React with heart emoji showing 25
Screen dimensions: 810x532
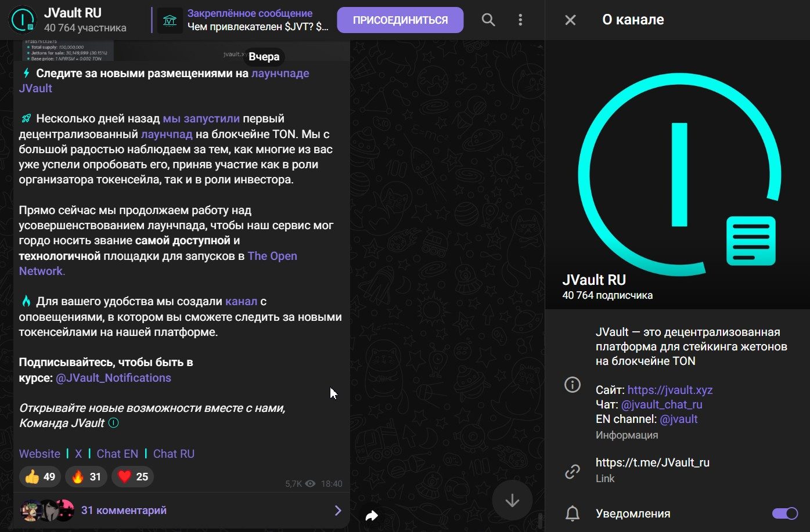click(x=132, y=477)
